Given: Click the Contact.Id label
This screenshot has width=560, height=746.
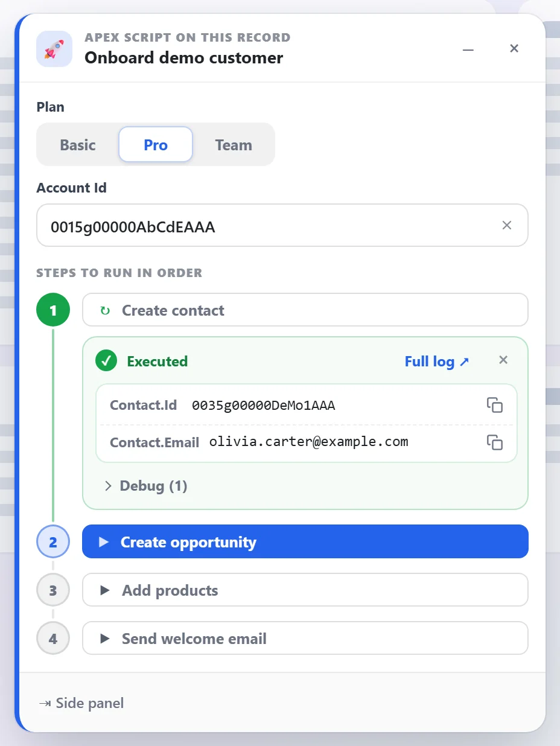Looking at the screenshot, I should tap(144, 405).
